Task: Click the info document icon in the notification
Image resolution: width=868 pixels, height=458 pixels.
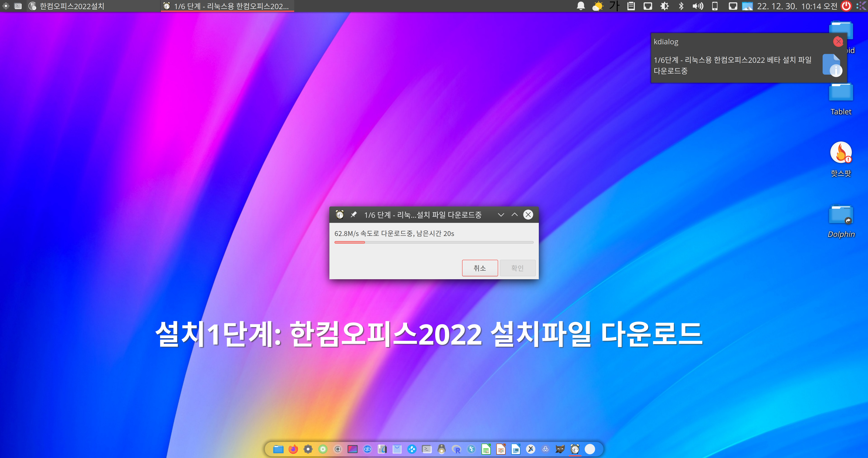Action: coord(832,65)
